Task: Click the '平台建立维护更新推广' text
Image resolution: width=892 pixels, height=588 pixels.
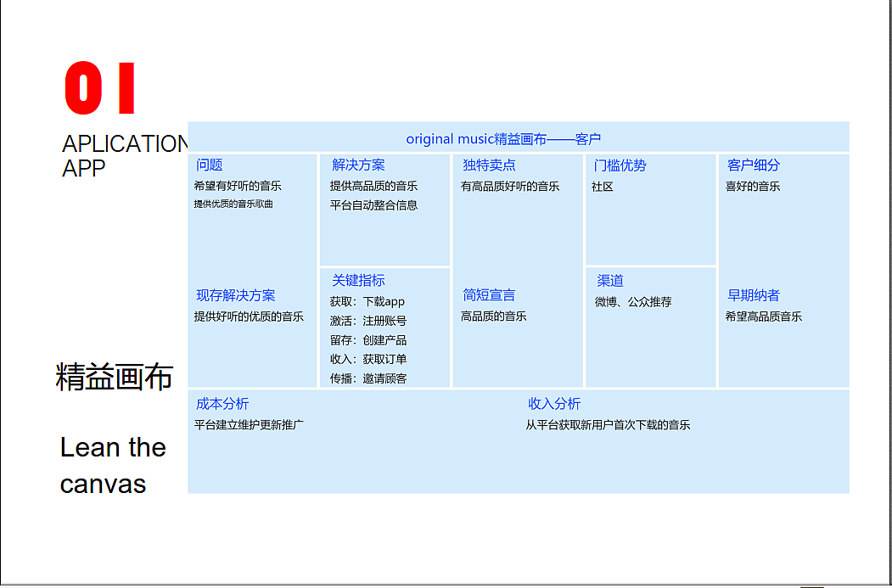Action: click(249, 425)
